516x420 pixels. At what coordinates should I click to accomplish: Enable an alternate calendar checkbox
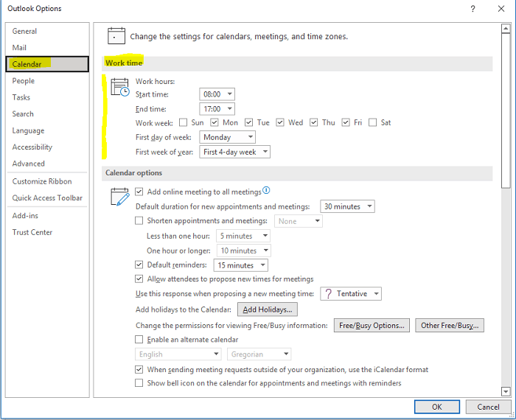139,340
